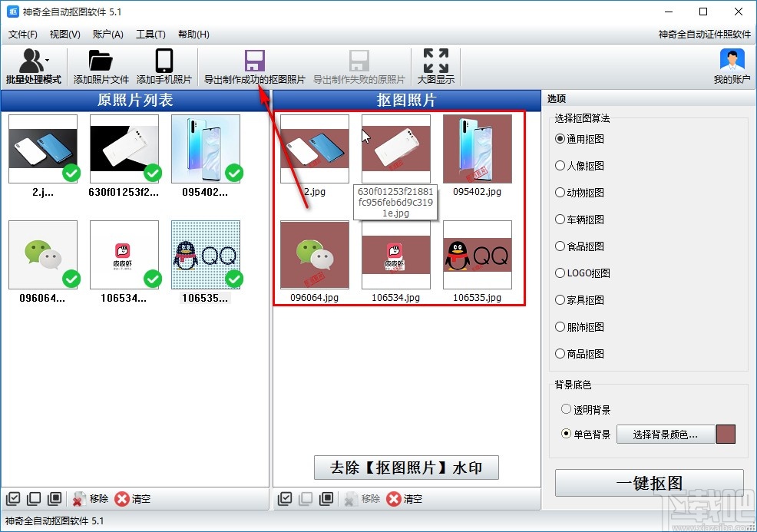Click the 106534.jpg filename label
757x532 pixels.
[x=395, y=298]
